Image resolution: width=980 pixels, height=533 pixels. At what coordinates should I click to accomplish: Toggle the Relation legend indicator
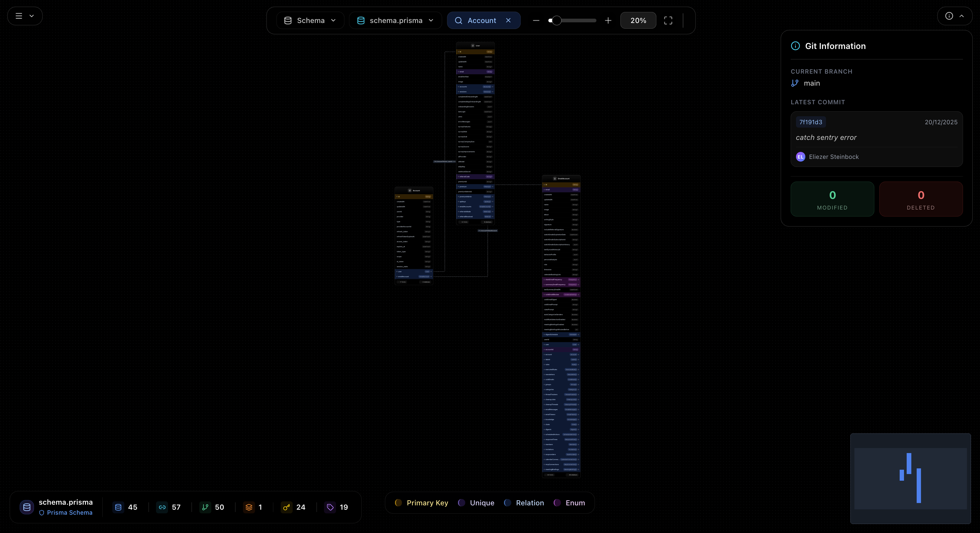[x=507, y=503]
